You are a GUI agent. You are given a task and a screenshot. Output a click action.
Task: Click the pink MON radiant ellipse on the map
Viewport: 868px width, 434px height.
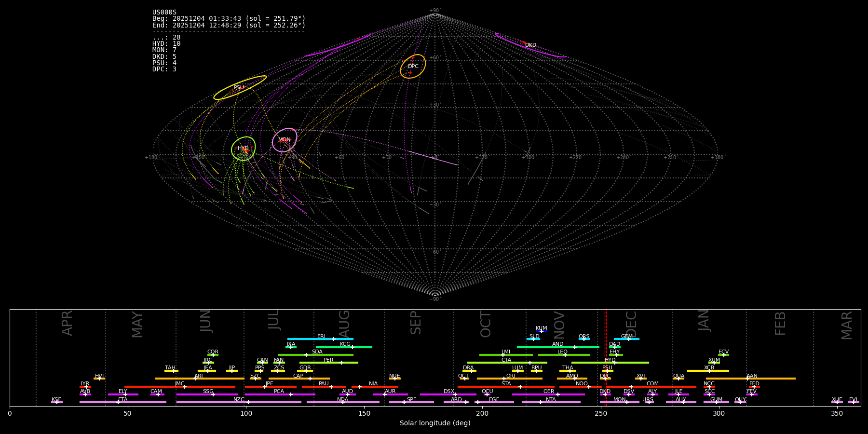[x=285, y=140]
